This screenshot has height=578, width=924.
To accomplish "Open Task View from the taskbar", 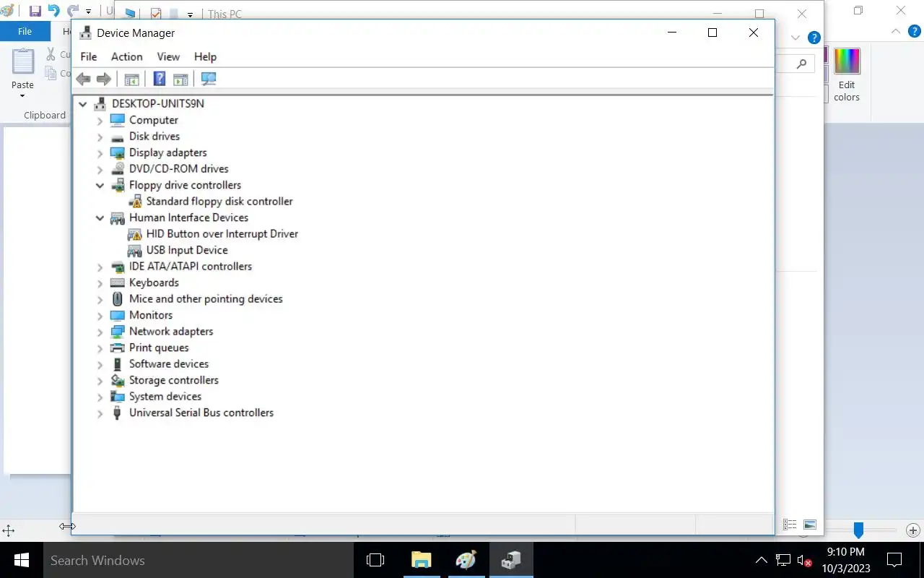I will tap(375, 560).
